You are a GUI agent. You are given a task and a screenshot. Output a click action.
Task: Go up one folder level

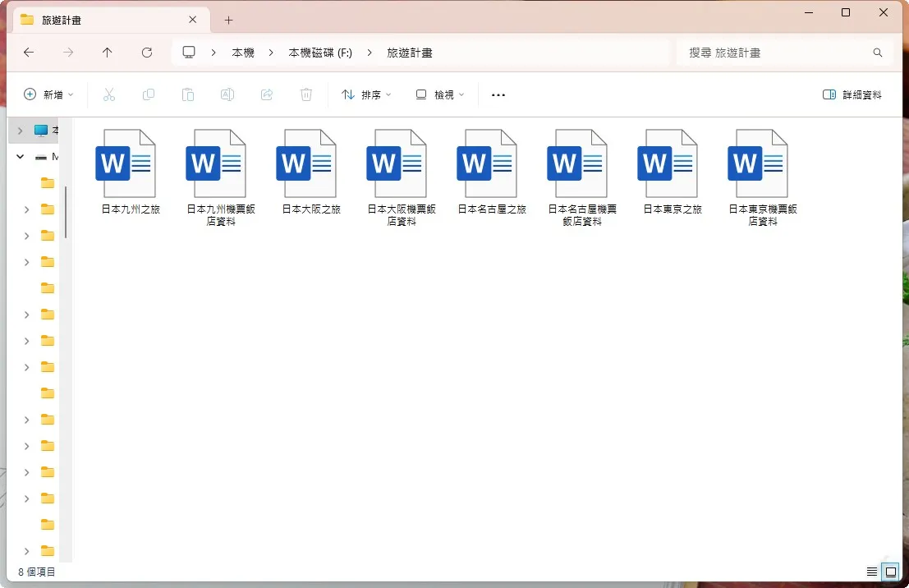pos(108,53)
